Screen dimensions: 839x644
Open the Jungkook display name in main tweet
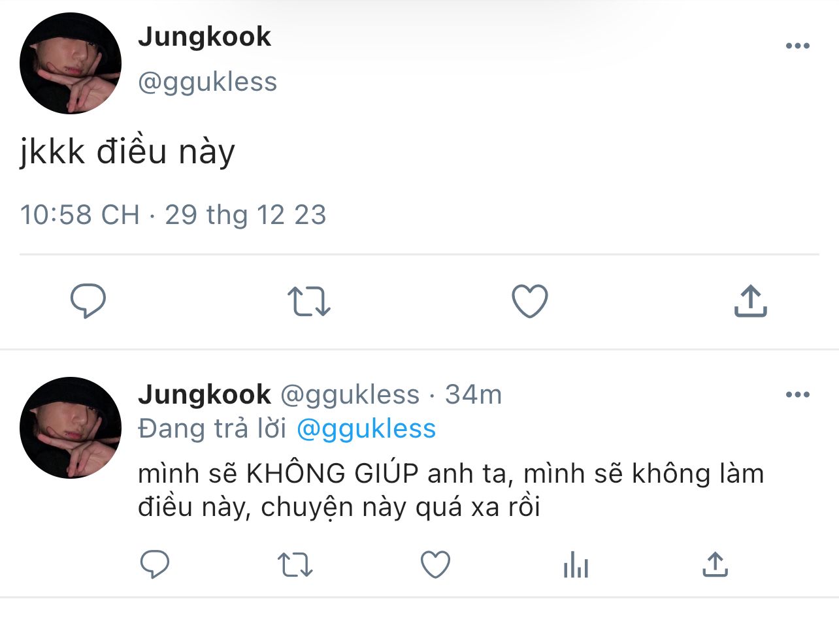click(205, 37)
